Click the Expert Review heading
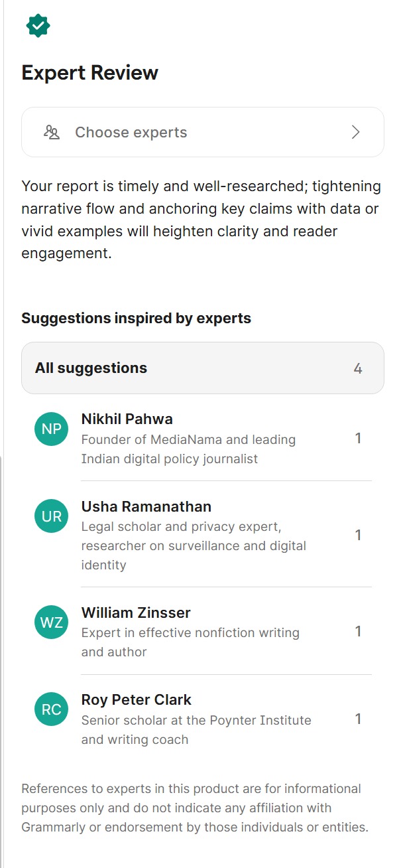This screenshot has height=868, width=401. [x=90, y=73]
